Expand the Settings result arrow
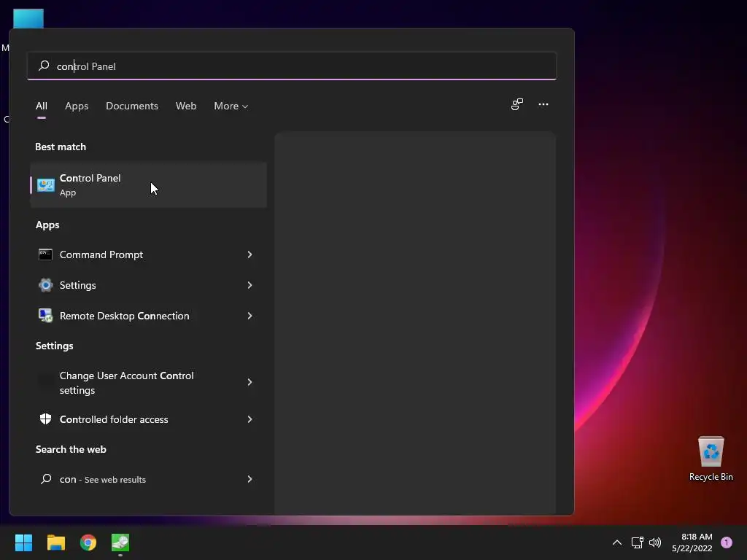This screenshot has height=560, width=747. pyautogui.click(x=249, y=285)
